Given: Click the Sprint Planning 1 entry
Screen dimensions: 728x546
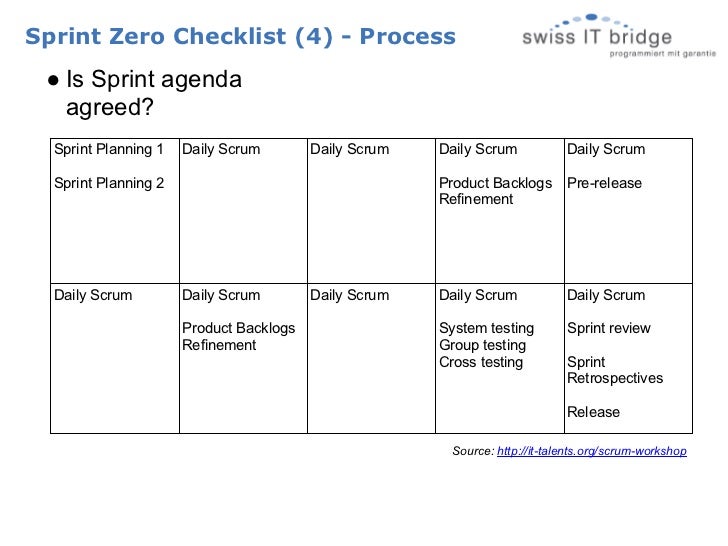Looking at the screenshot, I should click(109, 149).
